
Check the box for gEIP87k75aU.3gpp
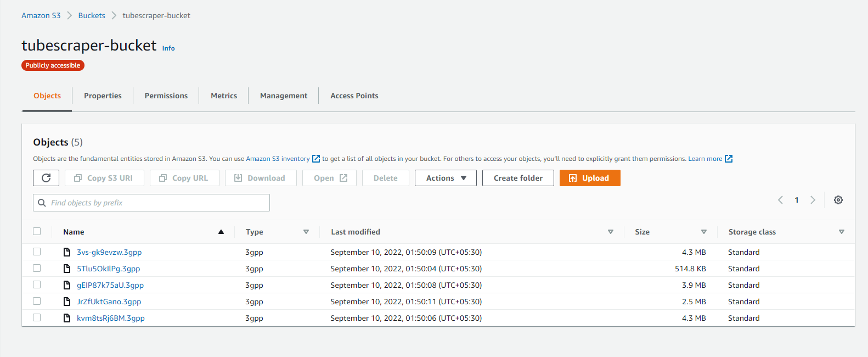pos(37,285)
